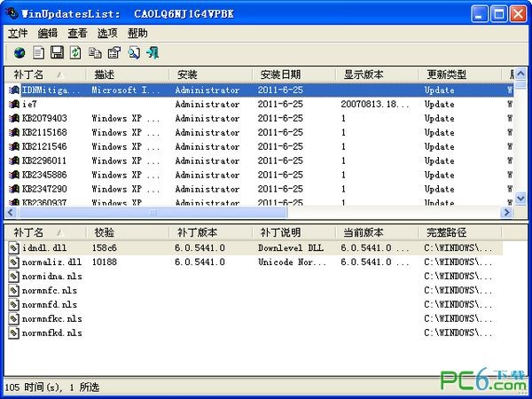Sort by the 安装日期 column header

point(293,74)
